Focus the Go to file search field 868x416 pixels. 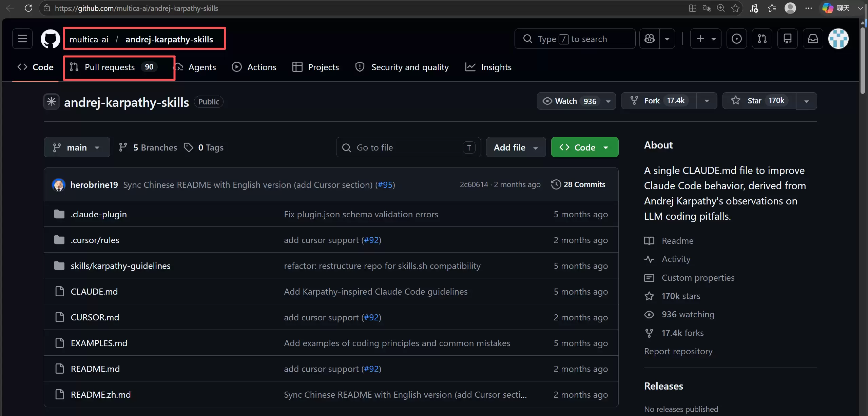pyautogui.click(x=408, y=147)
